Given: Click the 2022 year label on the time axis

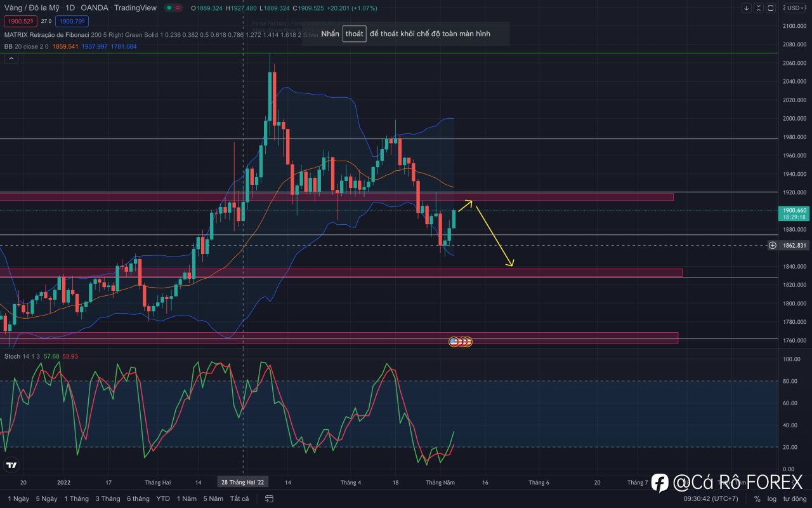Looking at the screenshot, I should click(x=63, y=483).
